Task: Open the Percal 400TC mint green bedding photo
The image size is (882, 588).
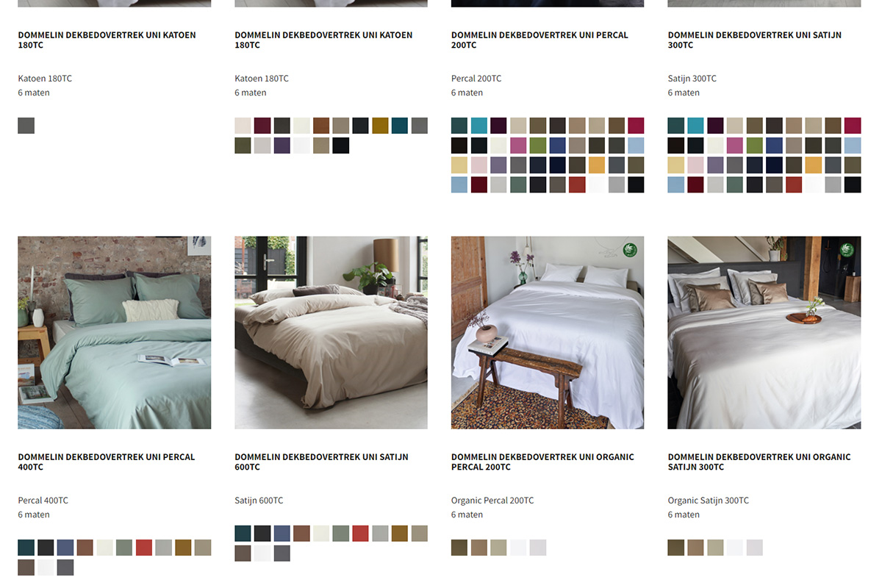Action: tap(115, 332)
